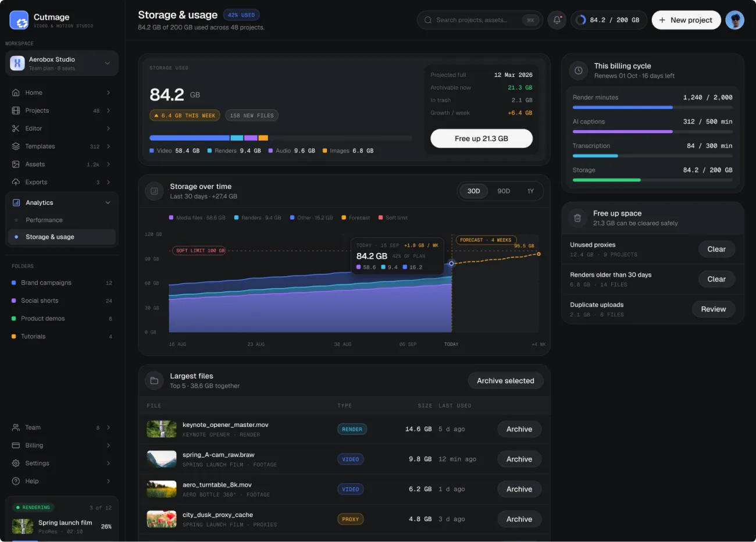
Task: Expand the Templates row chevron
Action: click(x=109, y=147)
